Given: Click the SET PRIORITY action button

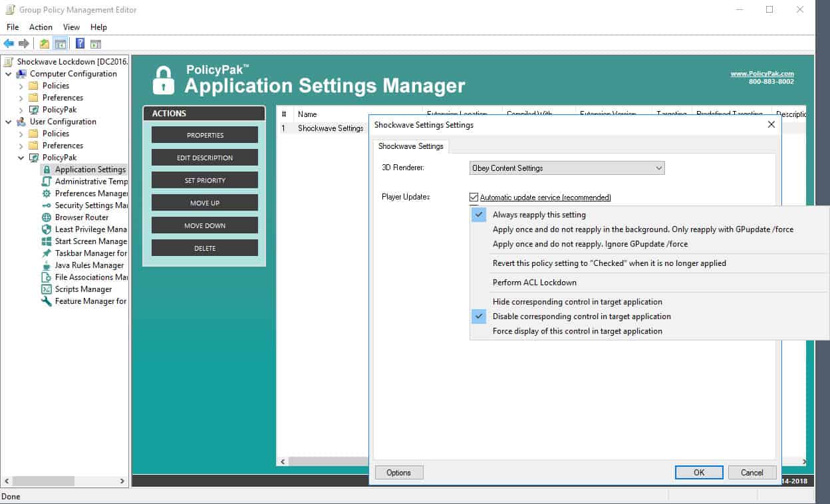Looking at the screenshot, I should pos(205,180).
